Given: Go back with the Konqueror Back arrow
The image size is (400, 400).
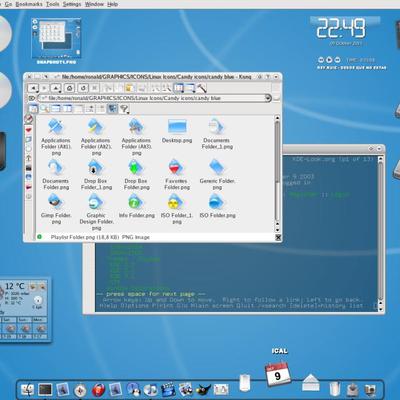Looking at the screenshot, I should (x=33, y=88).
